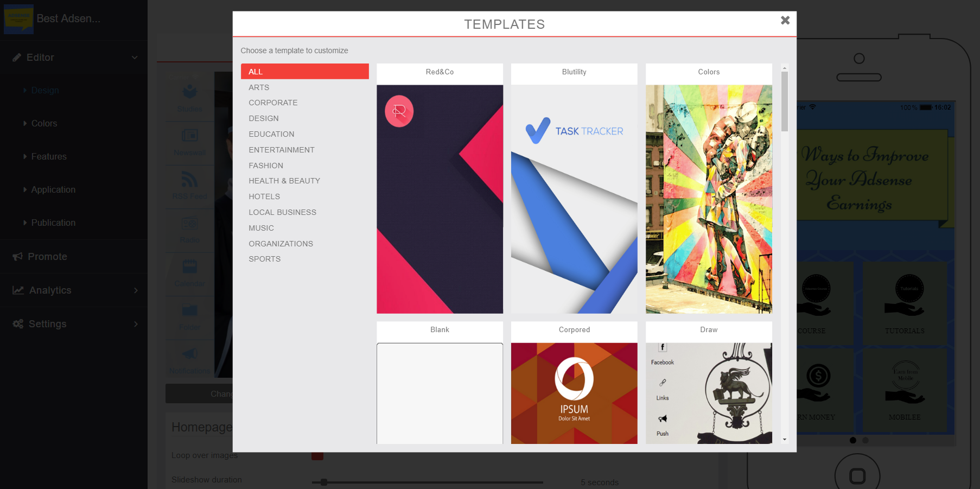The height and width of the screenshot is (489, 980).
Task: Expand the Design item arrow
Action: pos(25,91)
